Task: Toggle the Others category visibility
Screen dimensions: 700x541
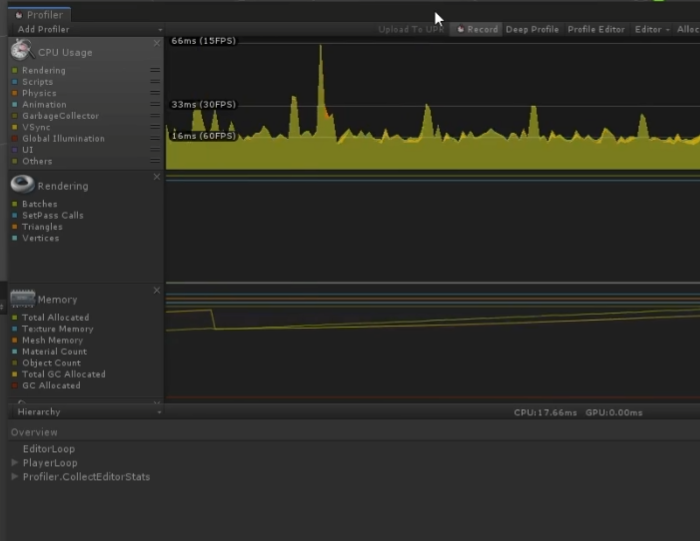Action: [x=15, y=161]
